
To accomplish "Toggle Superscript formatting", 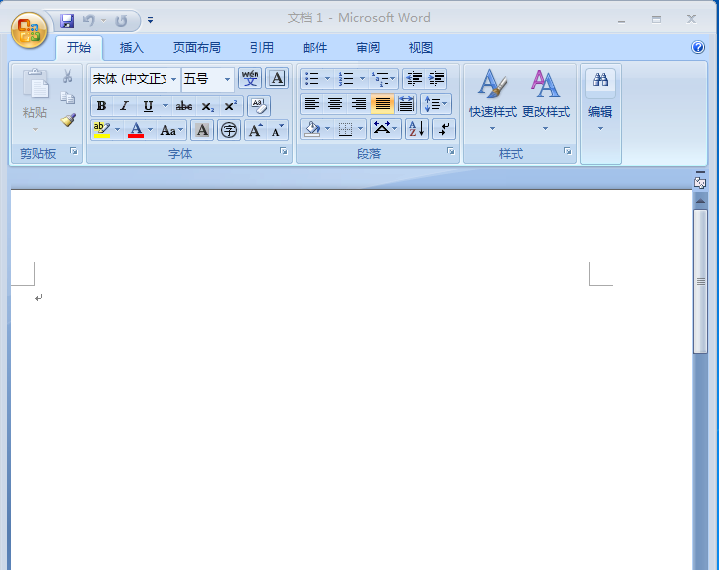I will pyautogui.click(x=231, y=106).
